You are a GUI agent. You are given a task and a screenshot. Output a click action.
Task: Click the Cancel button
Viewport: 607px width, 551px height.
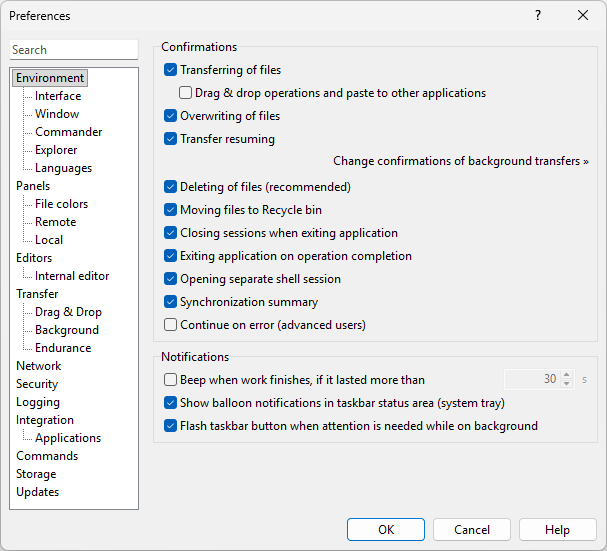pyautogui.click(x=472, y=530)
